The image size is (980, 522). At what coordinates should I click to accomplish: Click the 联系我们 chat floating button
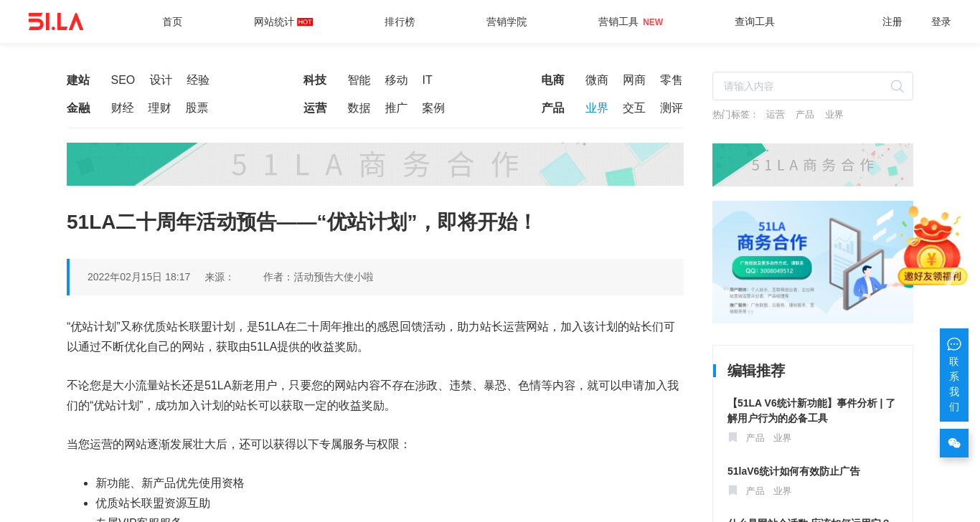[954, 375]
